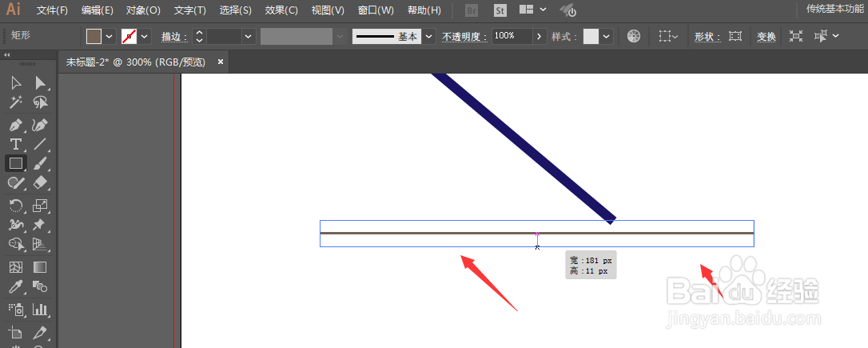This screenshot has width=868, height=348.
Task: Select the Width warp tool
Action: point(16,225)
